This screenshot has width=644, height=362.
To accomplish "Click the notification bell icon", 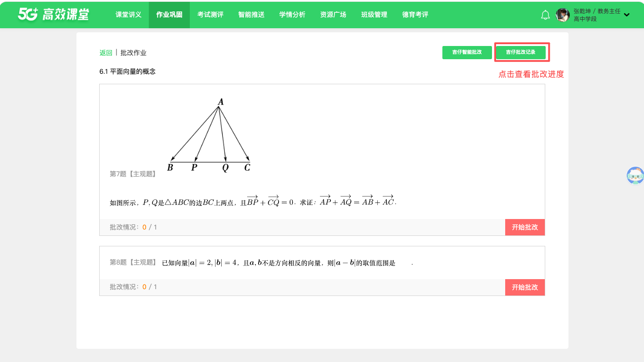I will coord(545,15).
